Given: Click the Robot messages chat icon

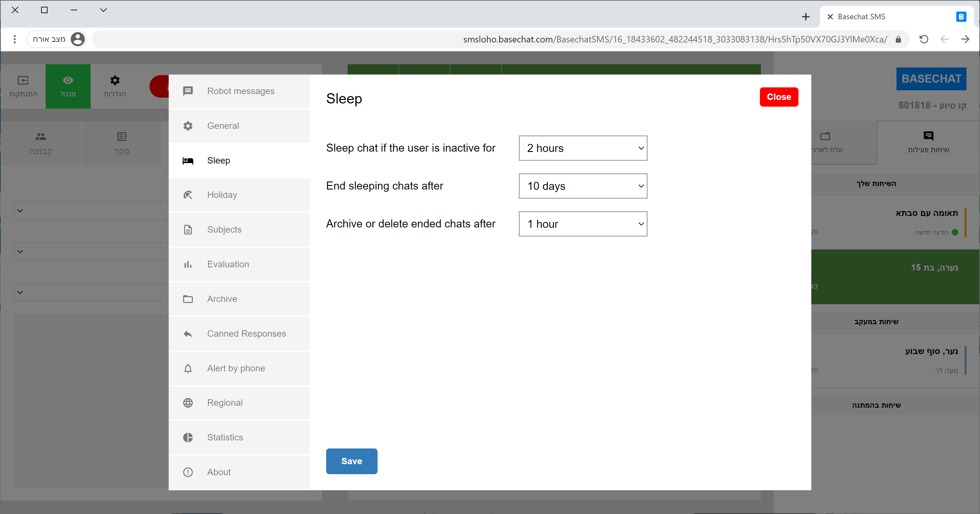Looking at the screenshot, I should pyautogui.click(x=188, y=91).
